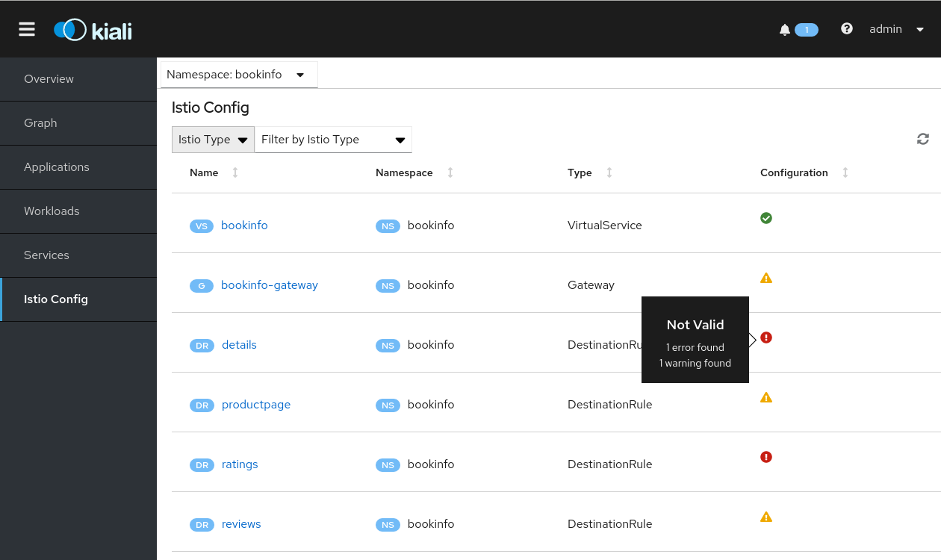Refresh the Istio Config list
Image resolution: width=941 pixels, height=560 pixels.
tap(923, 139)
